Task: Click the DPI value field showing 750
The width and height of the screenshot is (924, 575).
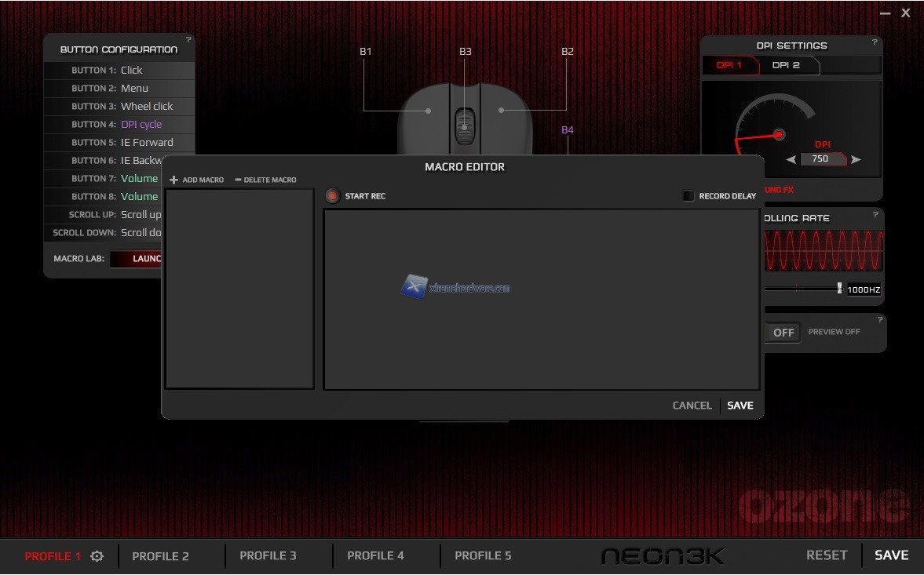Action: point(820,159)
